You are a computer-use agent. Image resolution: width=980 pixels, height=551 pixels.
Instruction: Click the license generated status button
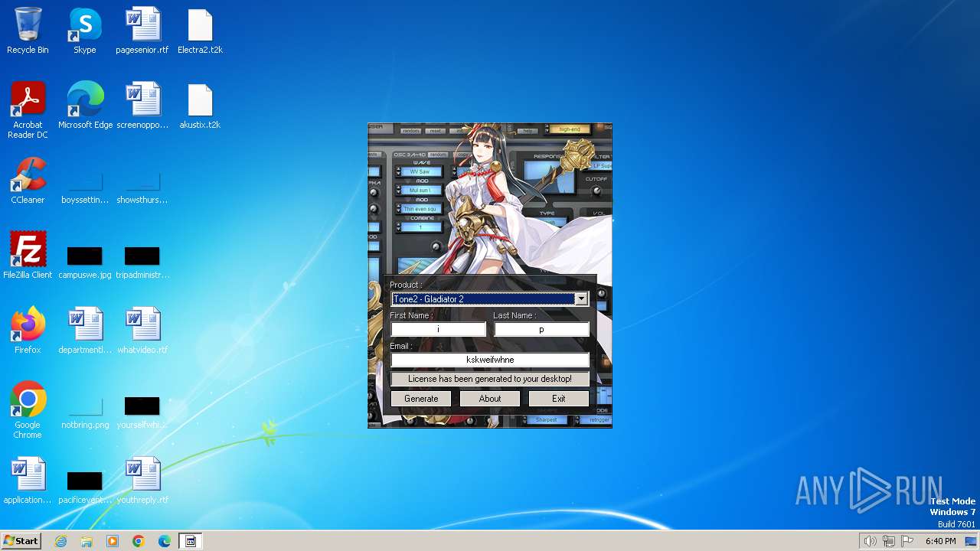(490, 379)
